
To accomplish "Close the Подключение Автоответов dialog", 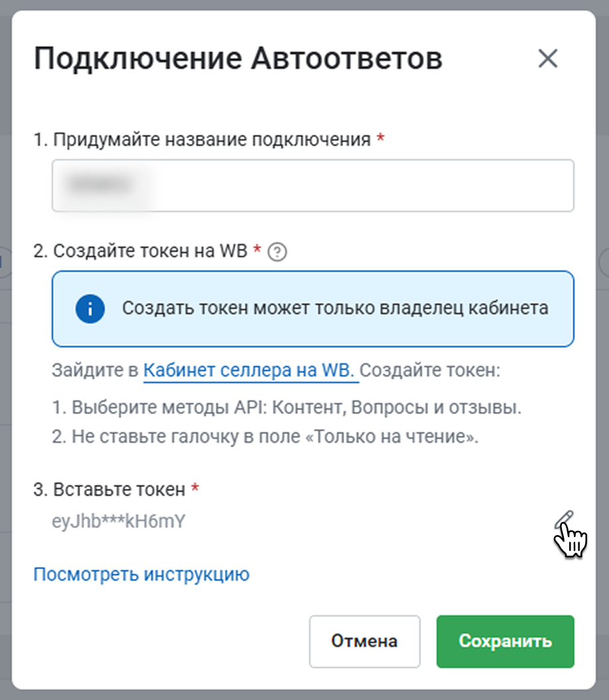I will [x=548, y=58].
